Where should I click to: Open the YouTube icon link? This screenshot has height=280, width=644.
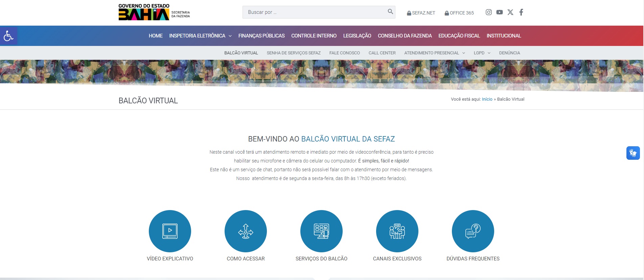pyautogui.click(x=499, y=12)
